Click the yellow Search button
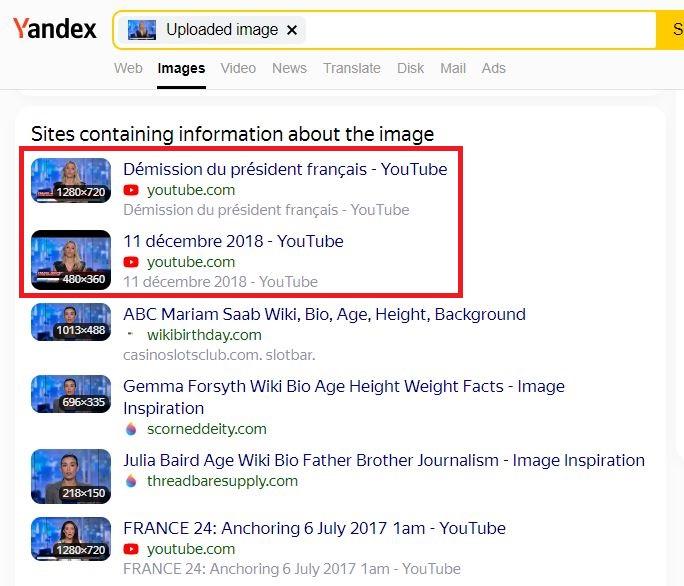The image size is (684, 586). point(671,30)
